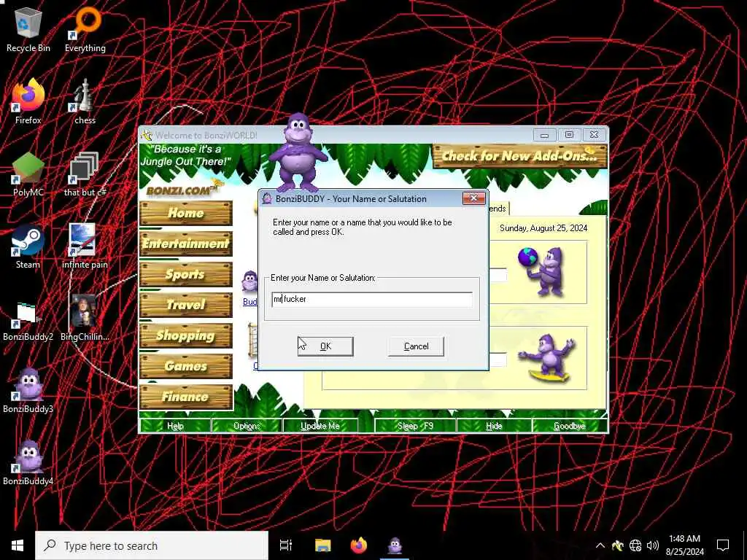
Task: Click the surfing Bonzi gorilla picture
Action: (547, 358)
